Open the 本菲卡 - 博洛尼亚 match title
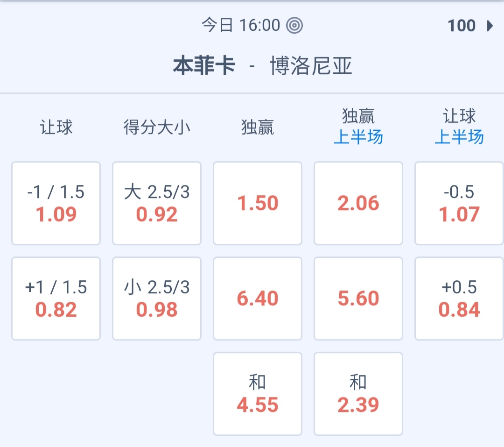The image size is (504, 447). (262, 66)
